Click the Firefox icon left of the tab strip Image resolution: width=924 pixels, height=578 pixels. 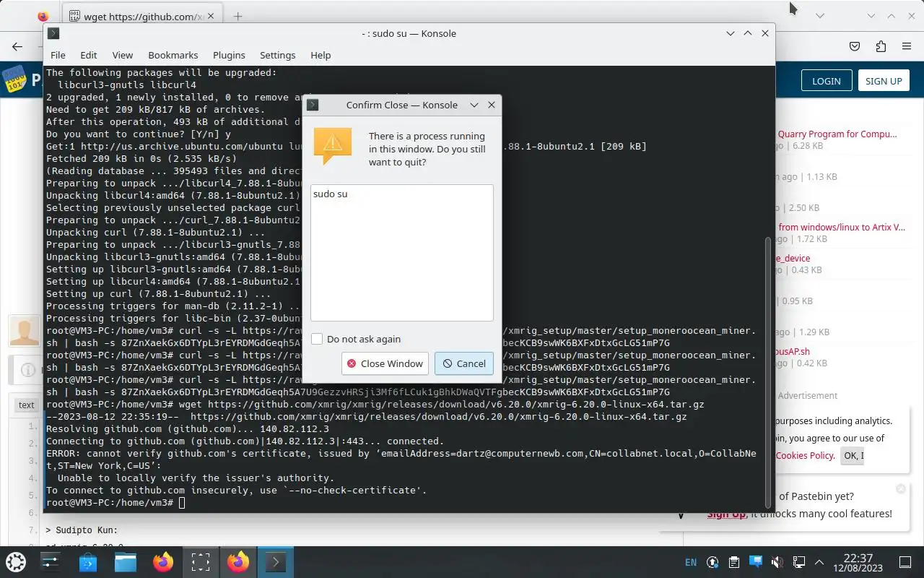pyautogui.click(x=43, y=16)
